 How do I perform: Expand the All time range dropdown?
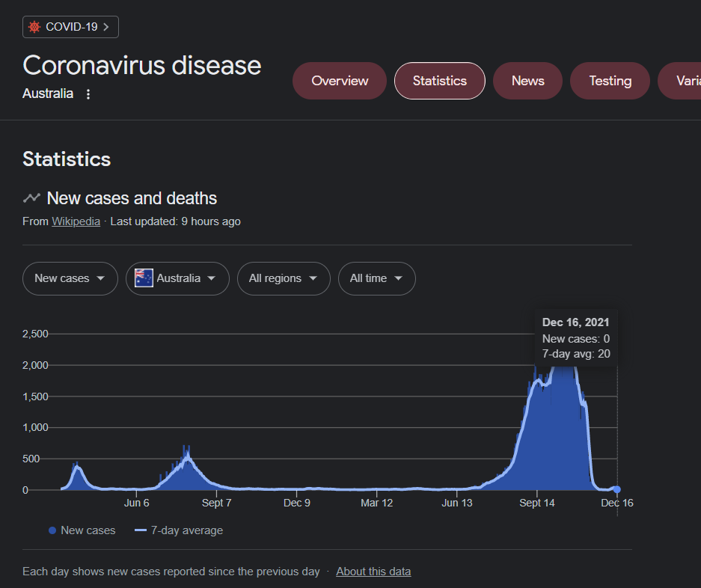376,278
